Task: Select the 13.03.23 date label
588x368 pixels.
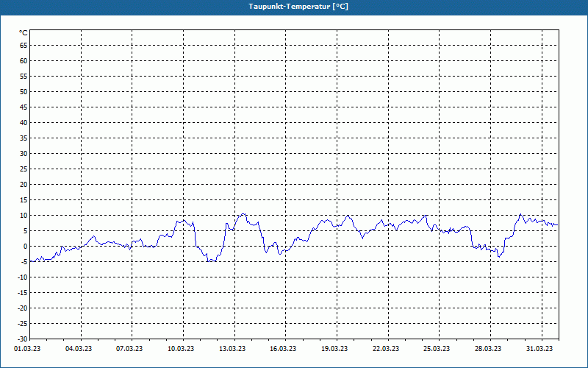Action: 232,348
